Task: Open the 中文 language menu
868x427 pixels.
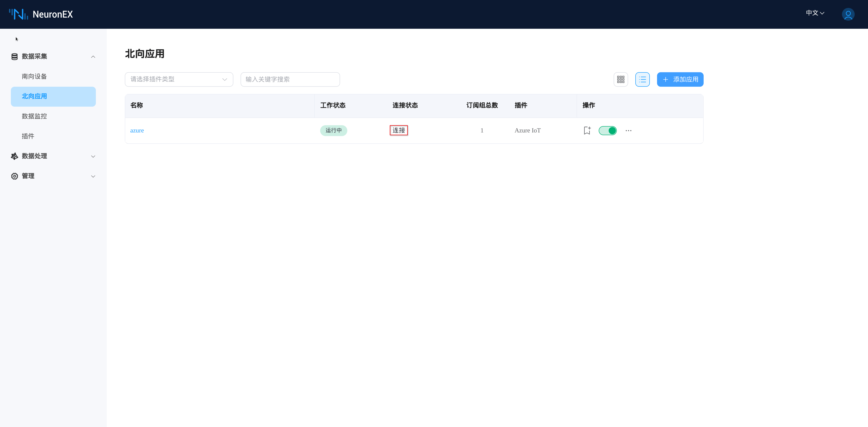Action: coord(815,13)
